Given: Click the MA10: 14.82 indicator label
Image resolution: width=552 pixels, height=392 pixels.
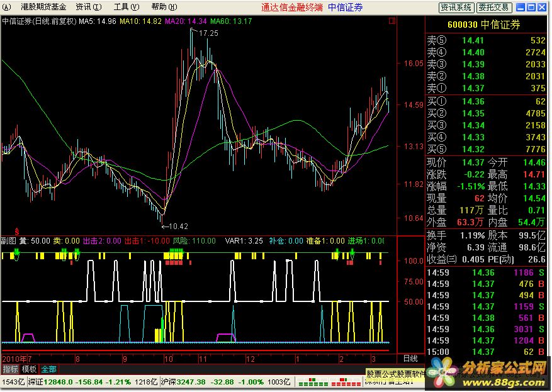Looking at the screenshot, I should 140,21.
